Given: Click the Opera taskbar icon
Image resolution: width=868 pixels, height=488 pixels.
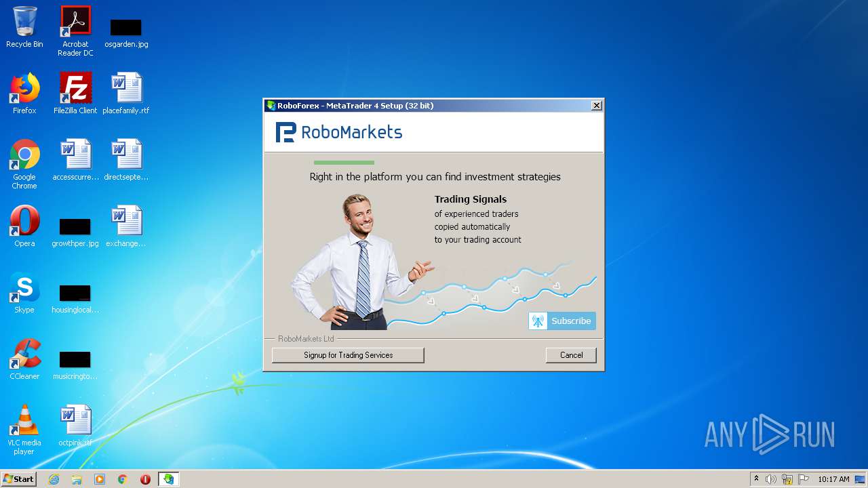Looking at the screenshot, I should (145, 479).
